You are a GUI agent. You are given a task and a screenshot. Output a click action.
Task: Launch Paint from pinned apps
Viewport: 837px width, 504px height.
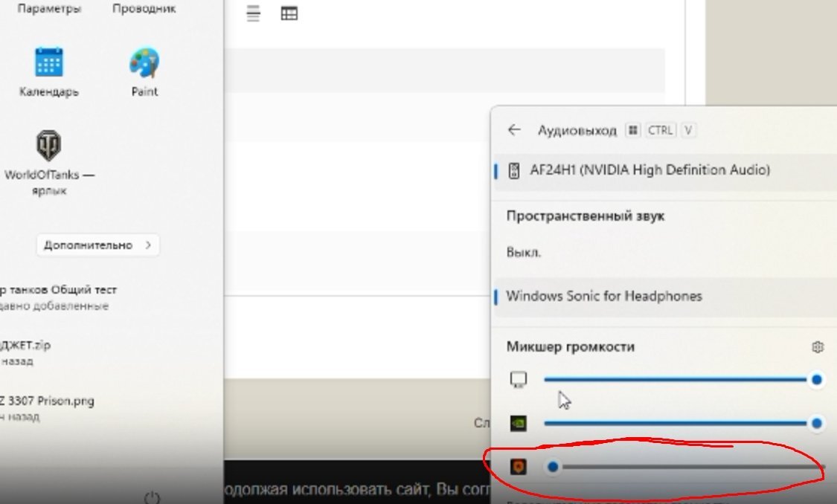click(144, 62)
